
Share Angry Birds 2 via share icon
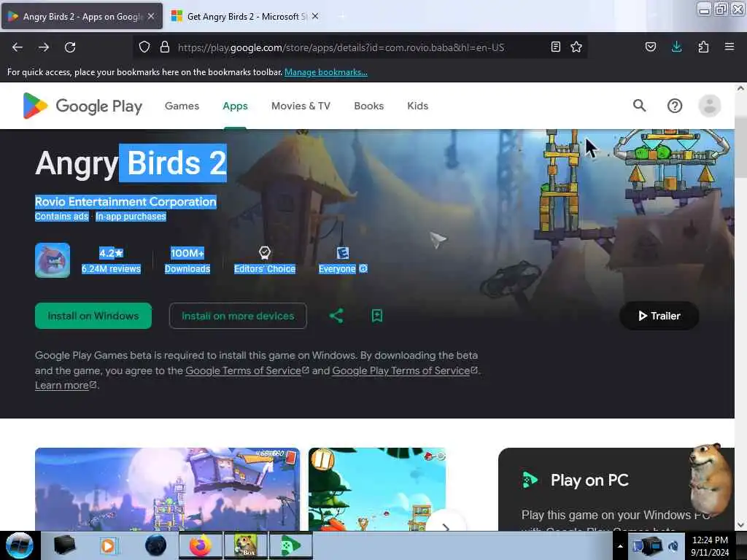pos(336,316)
